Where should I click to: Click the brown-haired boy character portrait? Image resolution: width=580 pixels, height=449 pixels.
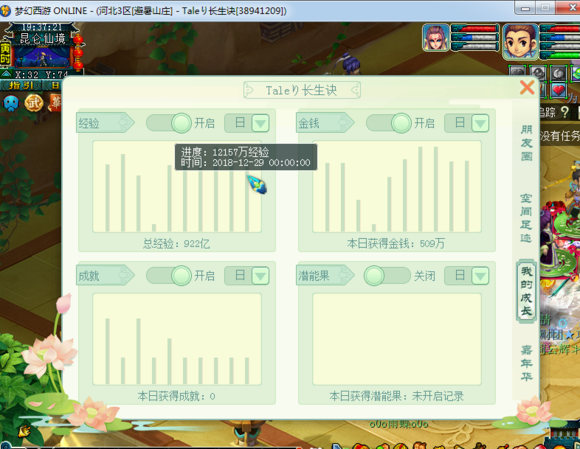pos(520,41)
